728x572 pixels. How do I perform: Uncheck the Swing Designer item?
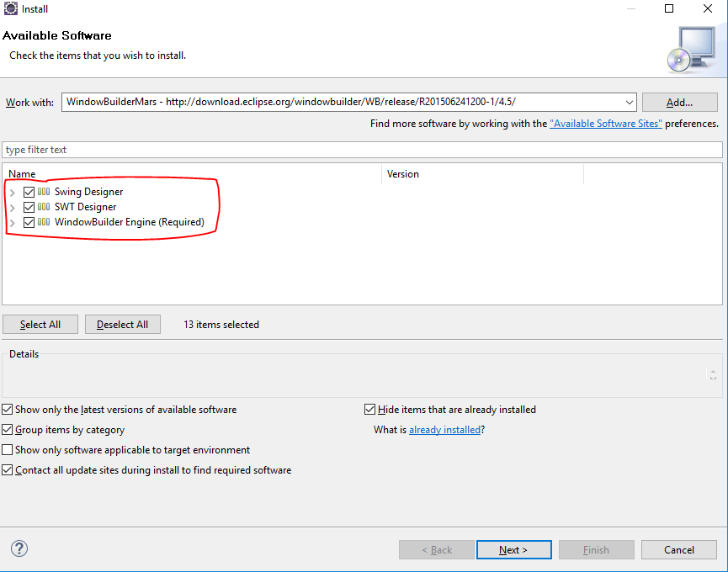point(29,191)
